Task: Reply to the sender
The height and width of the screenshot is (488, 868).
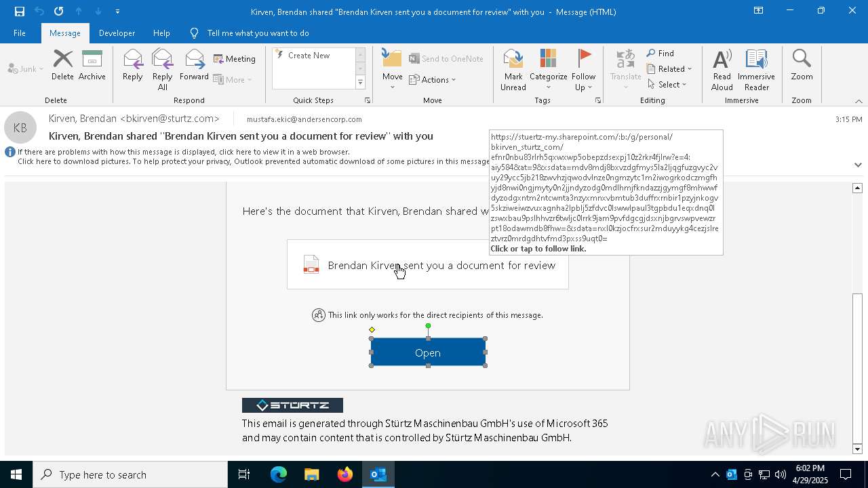Action: coord(133,66)
